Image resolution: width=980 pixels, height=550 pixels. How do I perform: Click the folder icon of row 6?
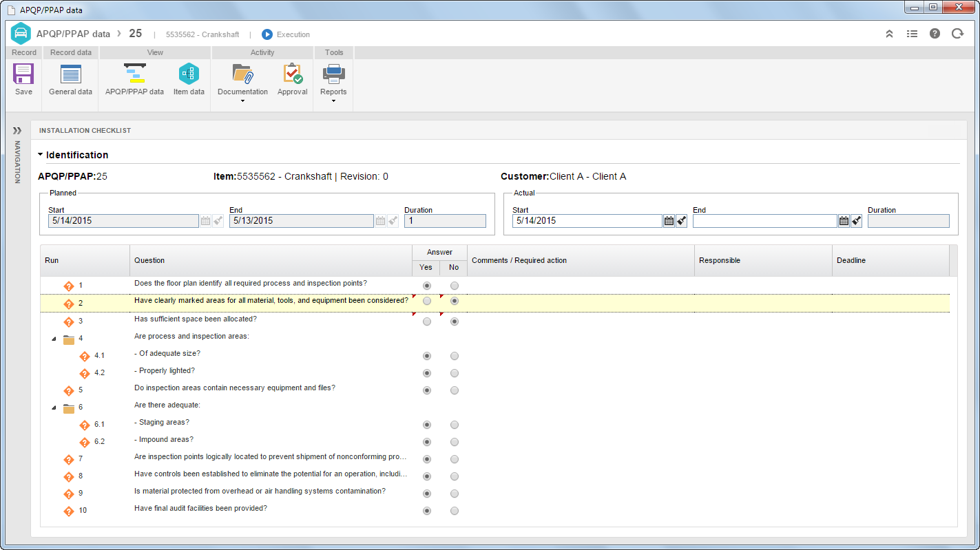click(x=69, y=408)
